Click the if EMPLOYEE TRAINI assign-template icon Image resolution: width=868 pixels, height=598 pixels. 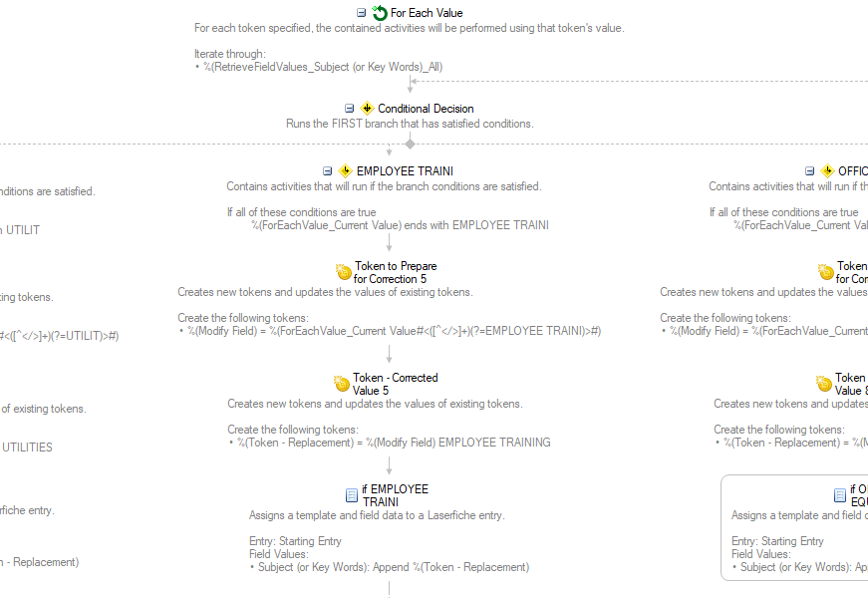(x=352, y=495)
